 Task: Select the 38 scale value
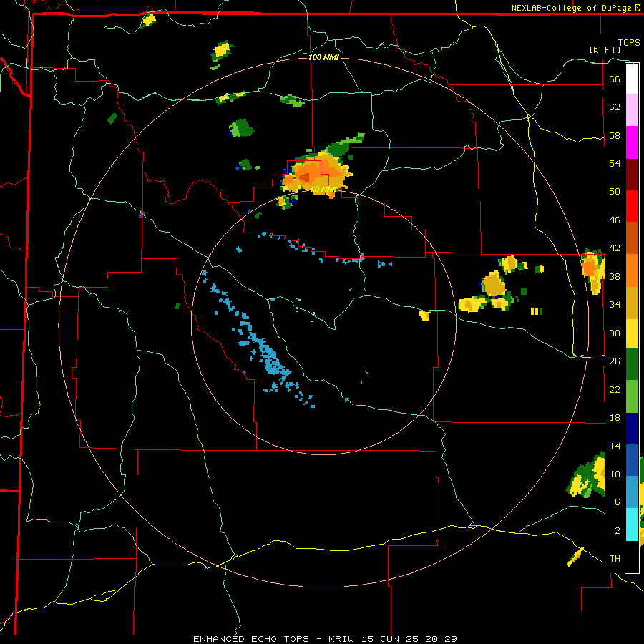615,276
